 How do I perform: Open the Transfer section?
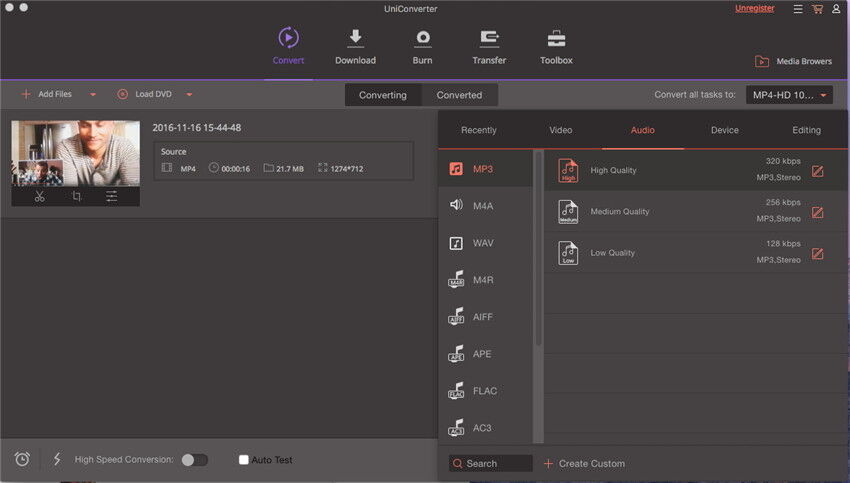[x=489, y=46]
